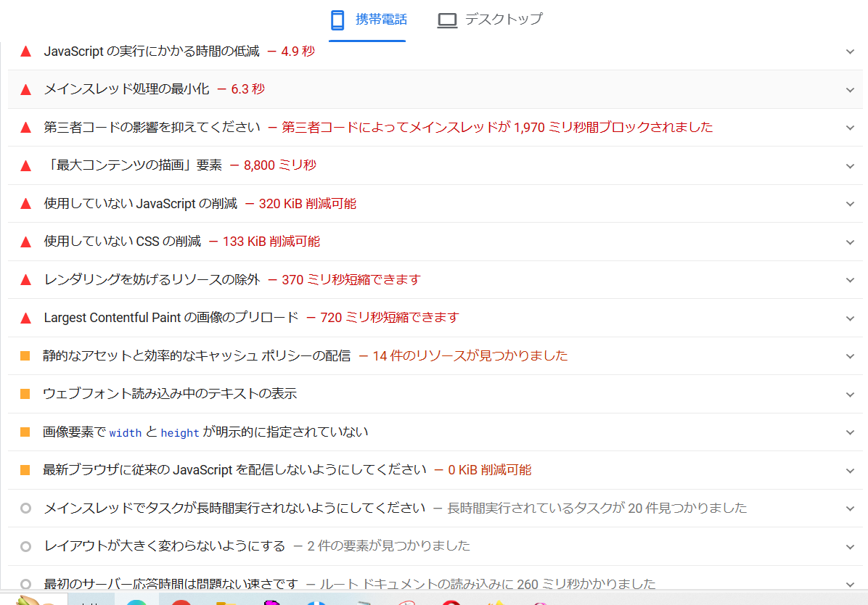The width and height of the screenshot is (868, 605).
Task: Click the blue "height" code text
Action: pyautogui.click(x=180, y=433)
